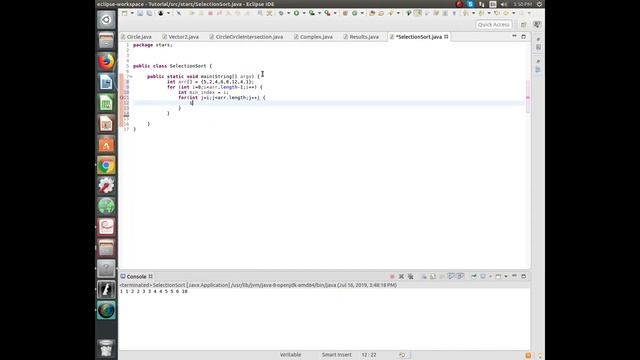Switch to the Results.java tab
The image size is (640, 360).
coord(361,37)
